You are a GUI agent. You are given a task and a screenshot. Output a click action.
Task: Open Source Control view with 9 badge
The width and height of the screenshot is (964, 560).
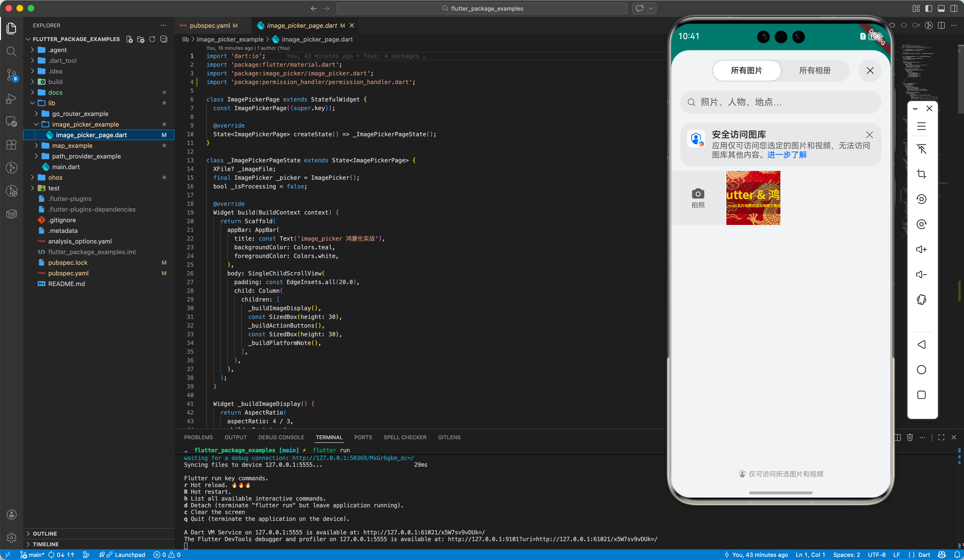tap(12, 75)
